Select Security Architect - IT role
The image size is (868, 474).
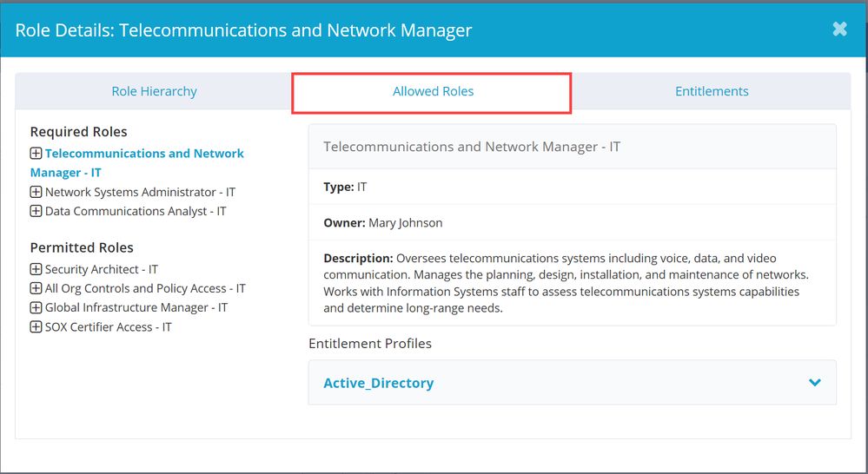click(x=102, y=269)
